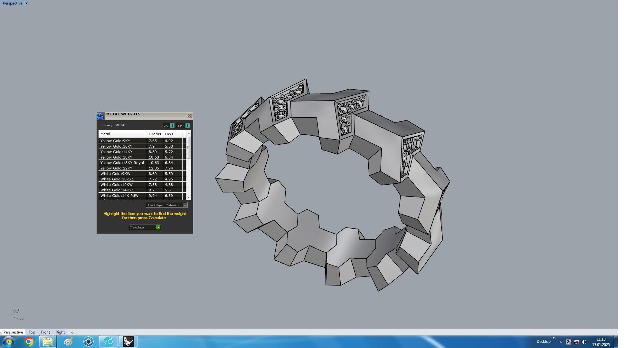Toggle the User library switch

point(183,126)
